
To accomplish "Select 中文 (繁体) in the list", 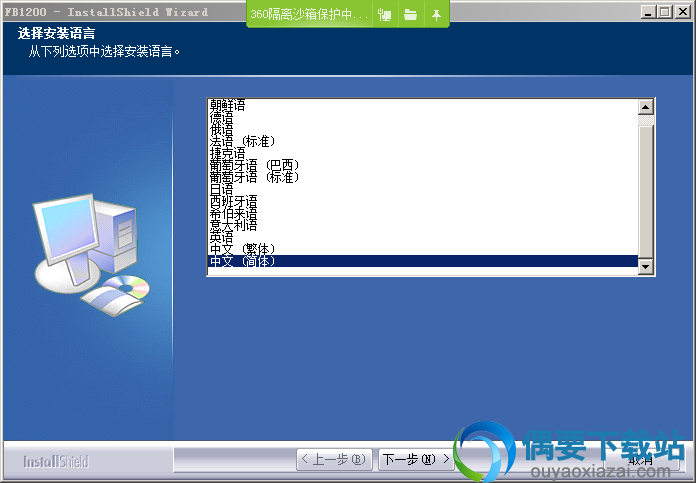I will (x=423, y=249).
